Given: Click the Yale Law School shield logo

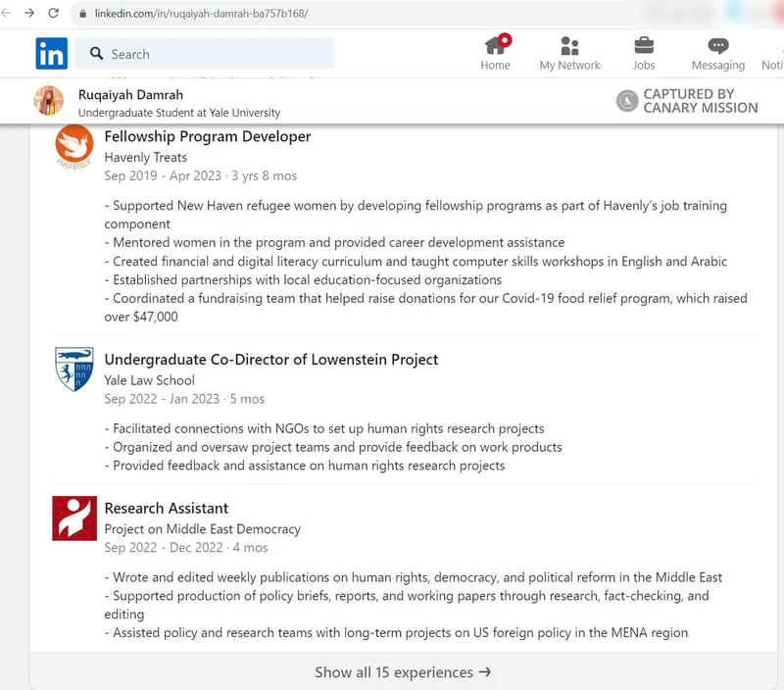Looking at the screenshot, I should 74,369.
